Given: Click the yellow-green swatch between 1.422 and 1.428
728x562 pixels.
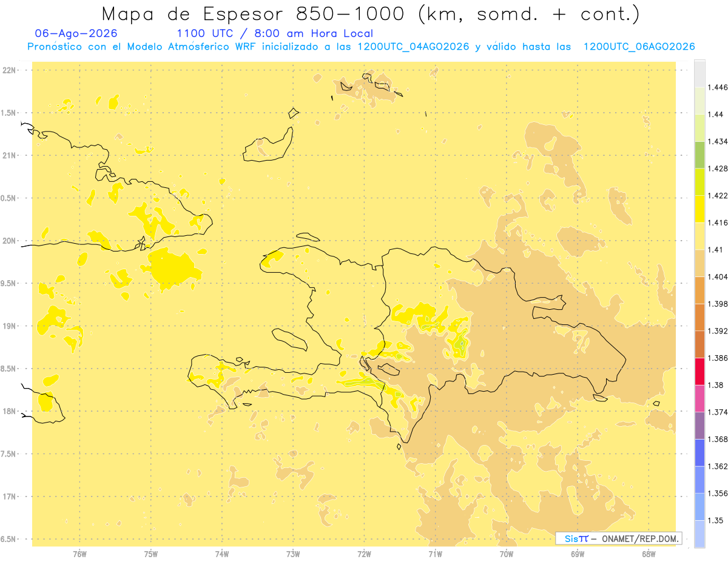Looking at the screenshot, I should tap(699, 182).
